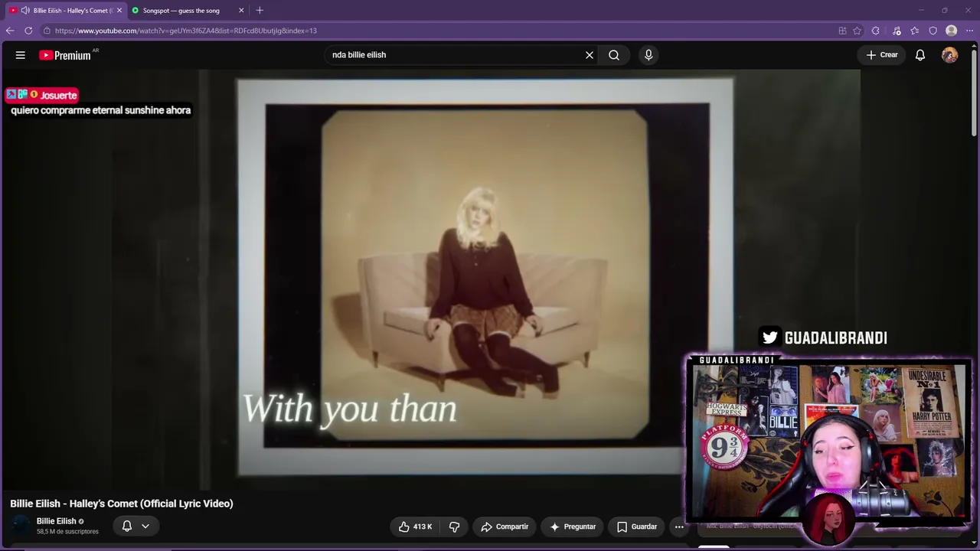View site info lock icon in address bar
This screenshot has height=551, width=980.
[47, 31]
